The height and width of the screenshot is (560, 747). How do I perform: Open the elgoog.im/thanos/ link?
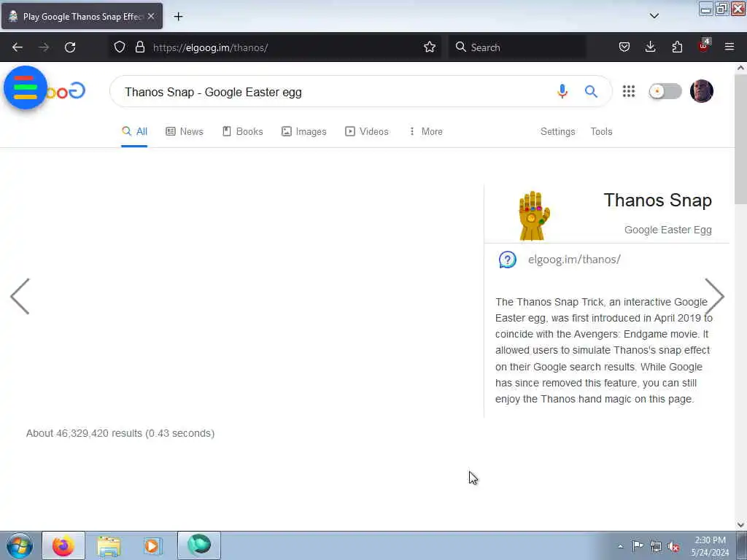click(574, 260)
